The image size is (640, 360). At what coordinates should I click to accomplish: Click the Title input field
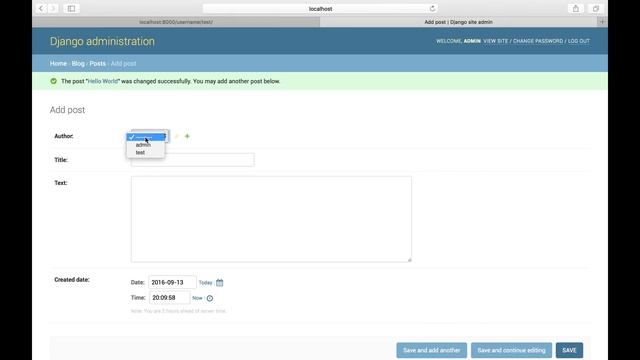coord(193,160)
